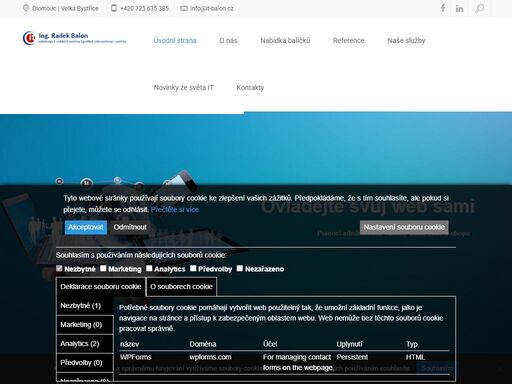Open O nás menu item
Screen dimensions: 512x384
tap(228, 41)
